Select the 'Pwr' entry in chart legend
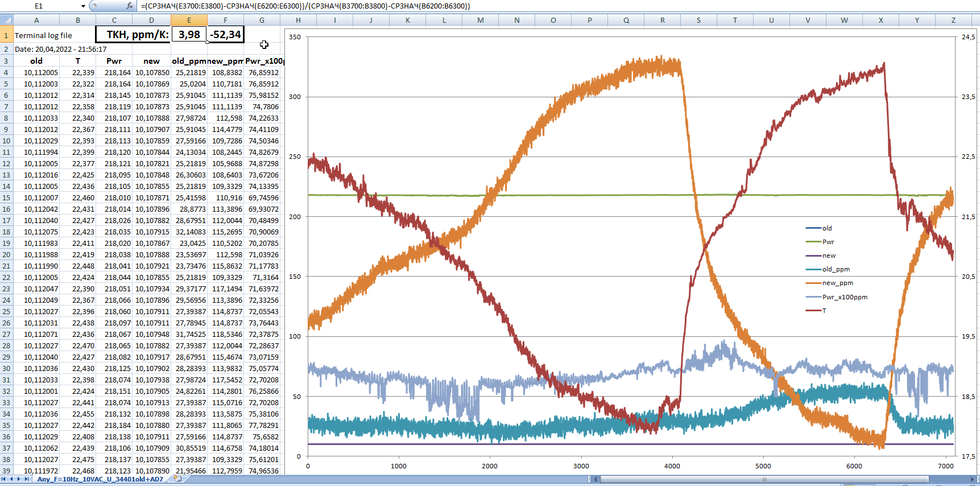This screenshot has width=980, height=486. pyautogui.click(x=820, y=242)
